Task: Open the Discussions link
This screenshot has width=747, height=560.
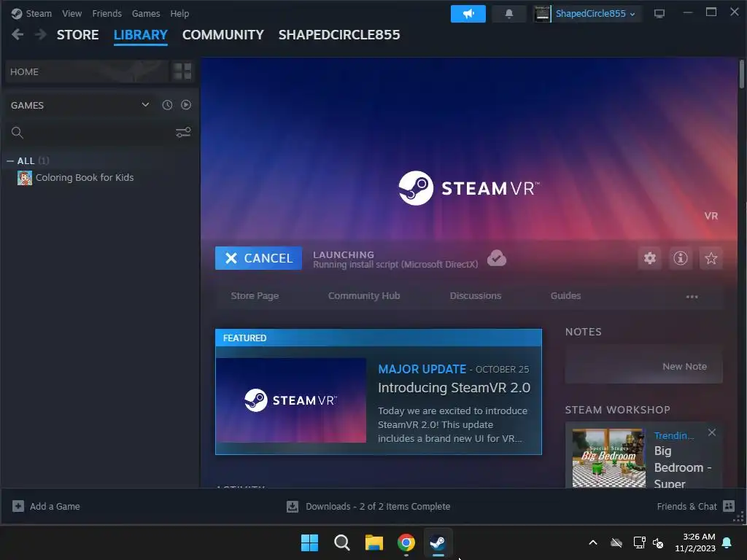Action: tap(476, 296)
